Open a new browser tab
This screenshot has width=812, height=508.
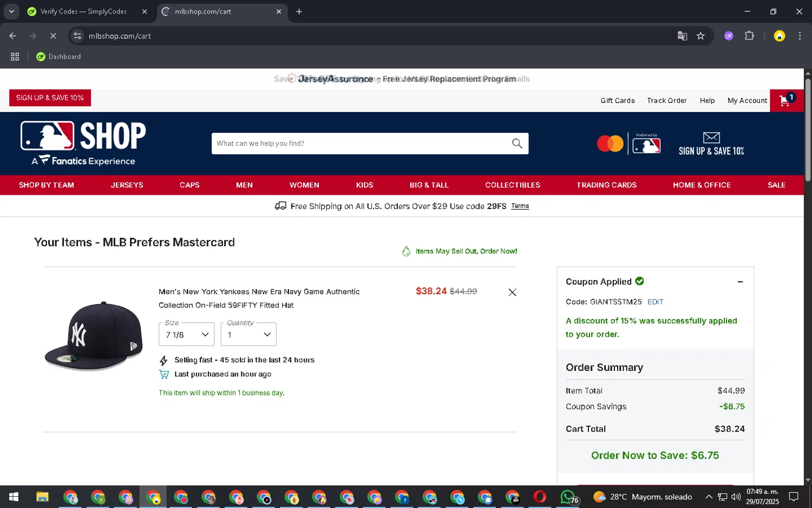[x=299, y=11]
